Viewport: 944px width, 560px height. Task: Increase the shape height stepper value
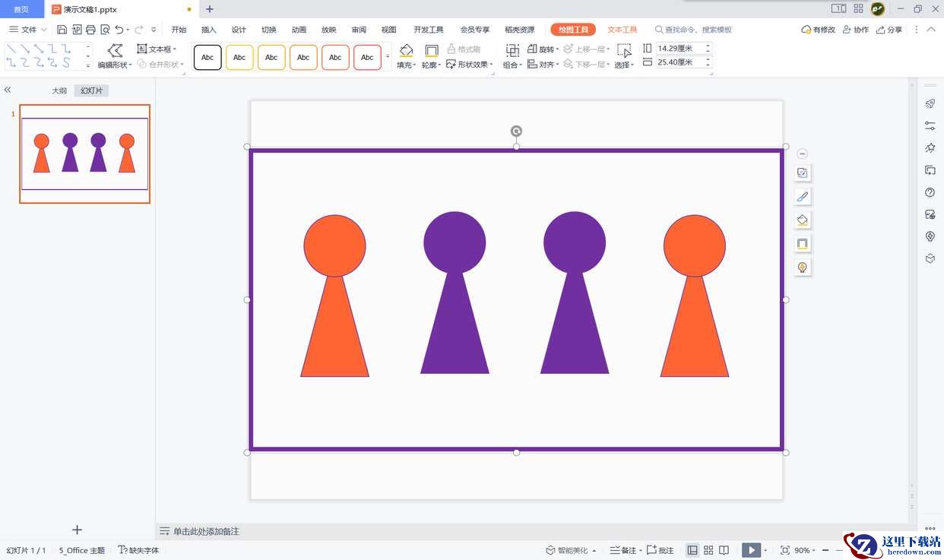[708, 46]
